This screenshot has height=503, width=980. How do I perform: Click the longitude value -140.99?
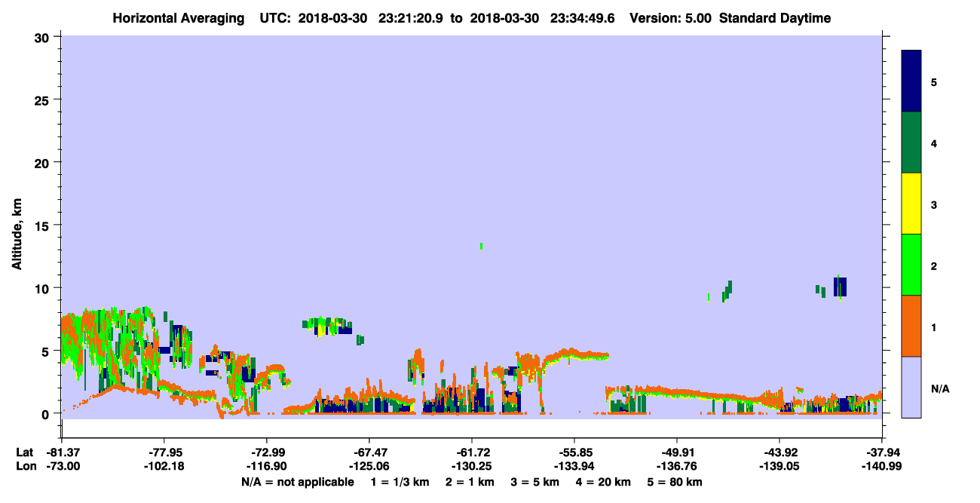pos(882,466)
